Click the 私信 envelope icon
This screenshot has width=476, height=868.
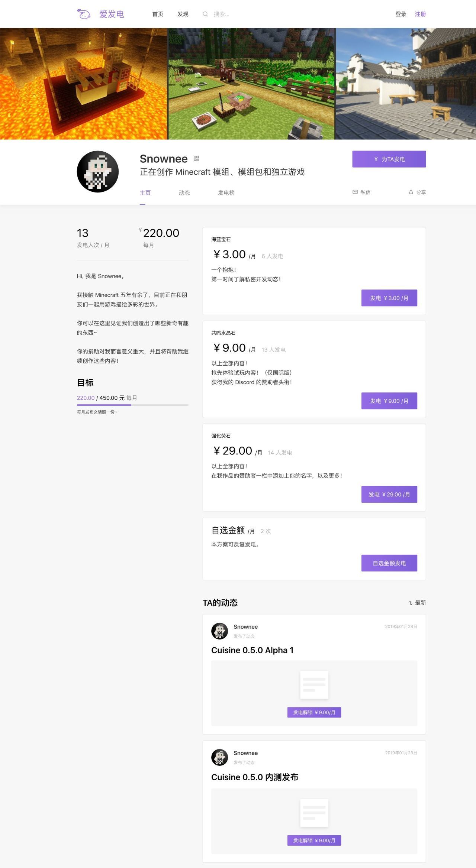pyautogui.click(x=355, y=192)
